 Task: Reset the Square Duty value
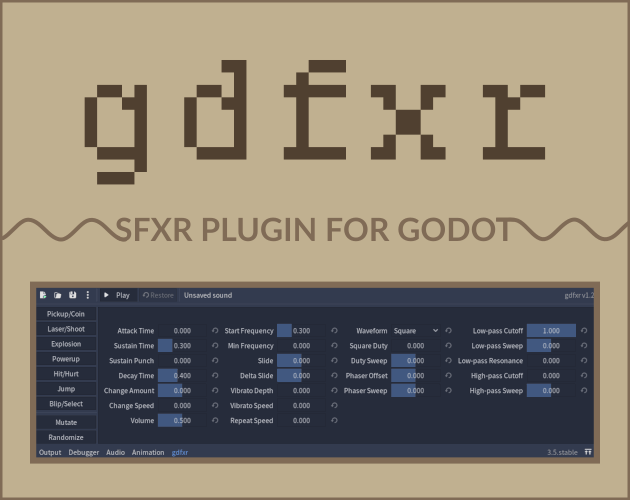pos(448,346)
